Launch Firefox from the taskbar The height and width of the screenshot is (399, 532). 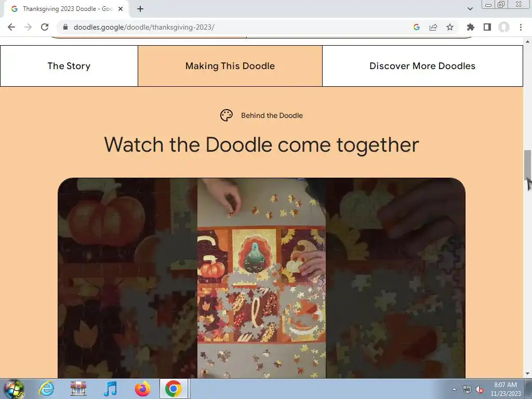click(143, 389)
